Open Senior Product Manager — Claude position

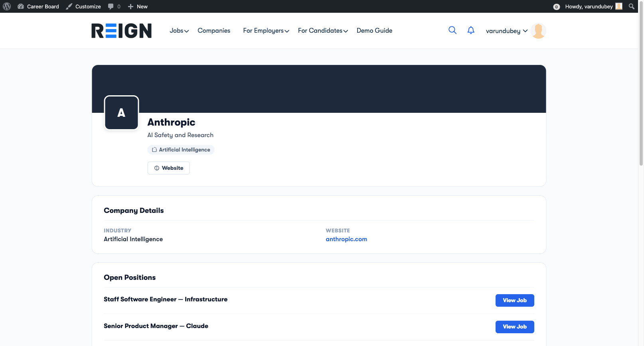(156, 326)
